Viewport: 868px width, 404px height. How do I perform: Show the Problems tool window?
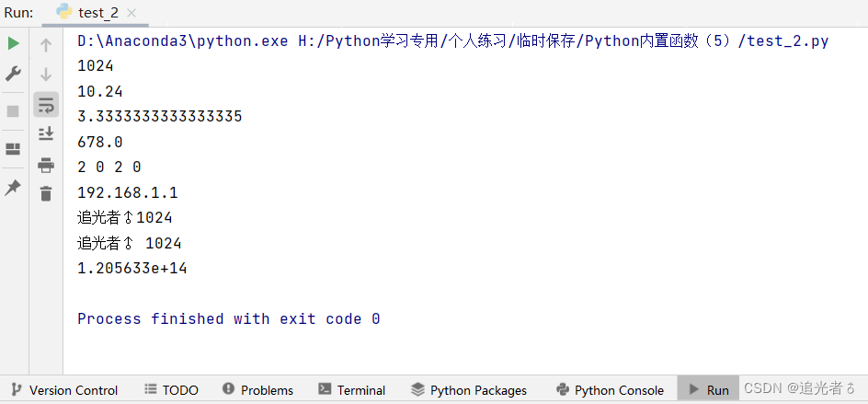pos(258,390)
